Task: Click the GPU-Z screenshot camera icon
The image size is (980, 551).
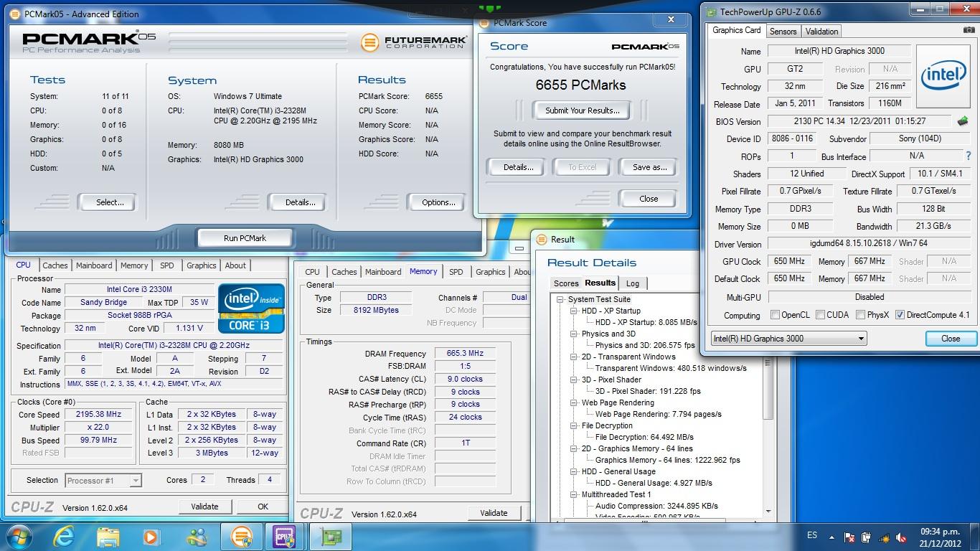Action: point(969,31)
